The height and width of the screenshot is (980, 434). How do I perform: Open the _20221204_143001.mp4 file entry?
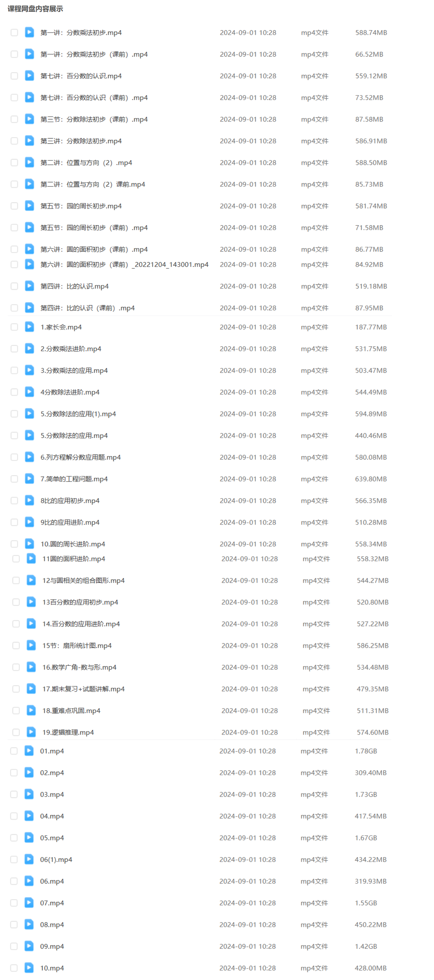click(x=124, y=265)
